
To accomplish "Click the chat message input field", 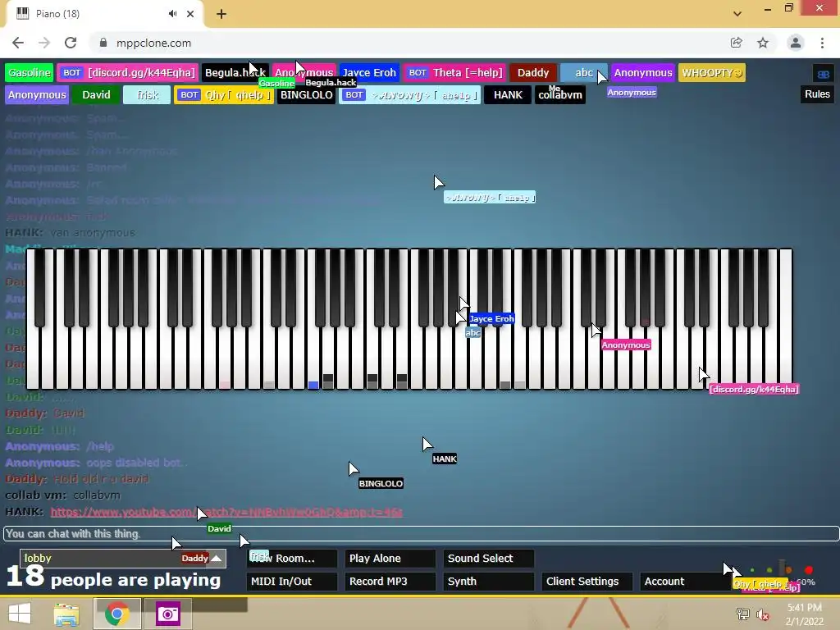I will click(x=421, y=533).
